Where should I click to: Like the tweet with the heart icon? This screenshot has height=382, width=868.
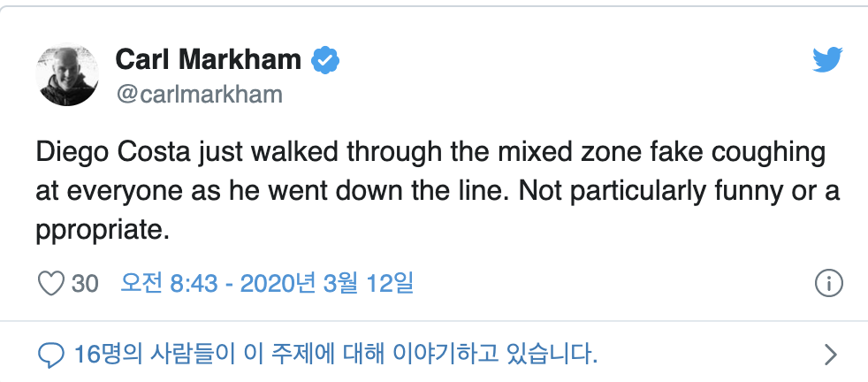pos(52,283)
